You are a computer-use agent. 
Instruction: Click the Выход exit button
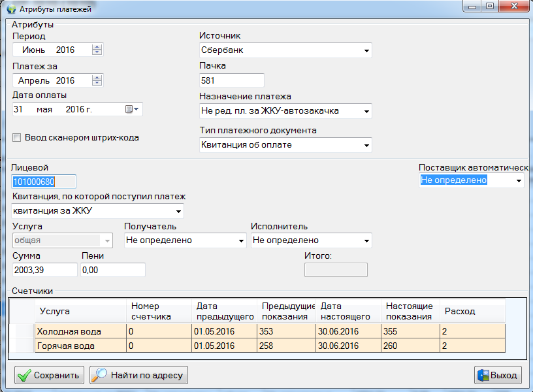[x=498, y=375]
